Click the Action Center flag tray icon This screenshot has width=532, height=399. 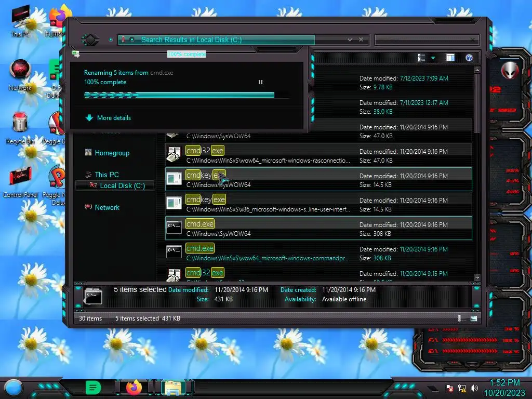(x=449, y=388)
